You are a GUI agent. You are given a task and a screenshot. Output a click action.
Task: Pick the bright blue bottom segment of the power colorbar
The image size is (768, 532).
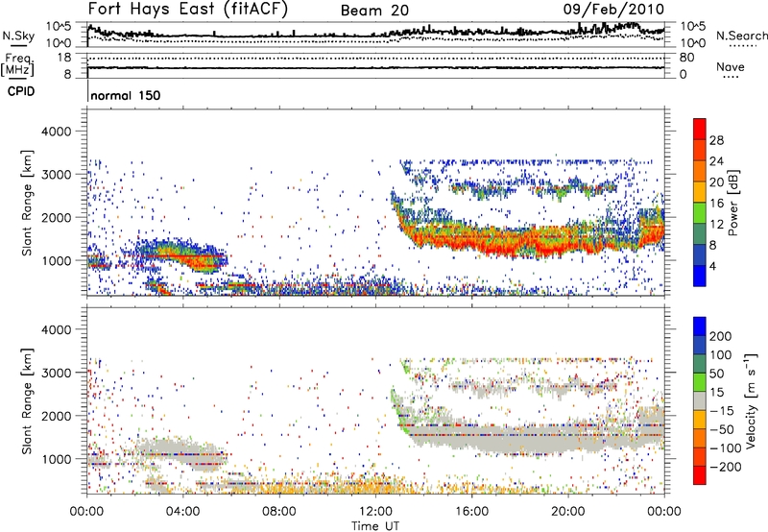coord(700,276)
